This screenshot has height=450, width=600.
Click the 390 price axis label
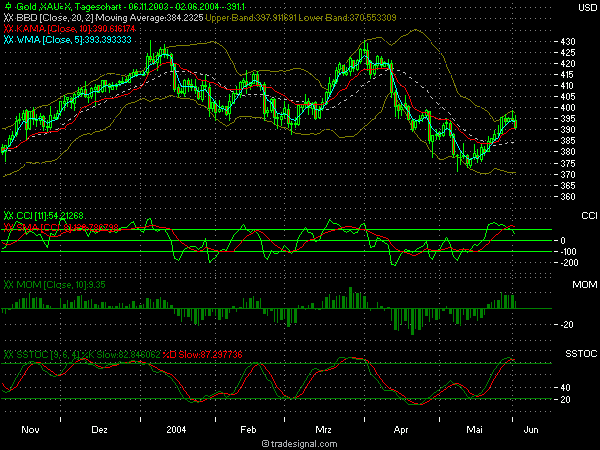568,130
